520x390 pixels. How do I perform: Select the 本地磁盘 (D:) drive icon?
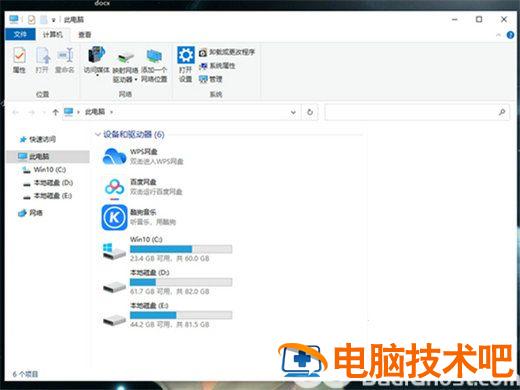click(114, 287)
